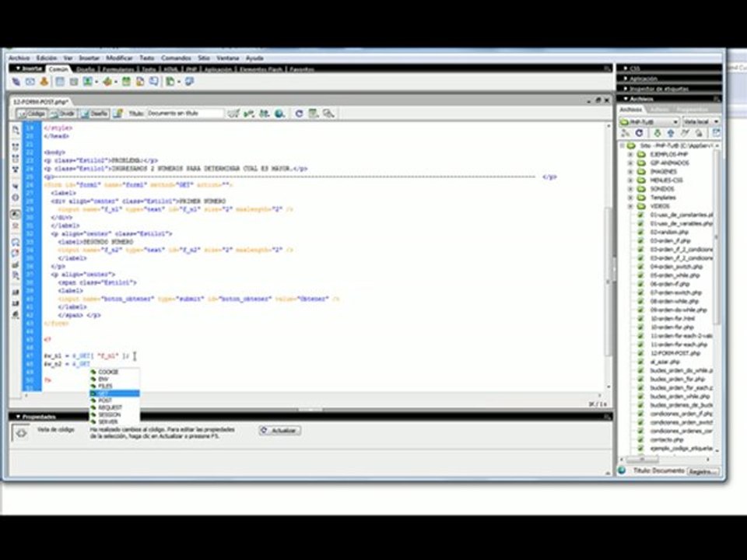Screen dimensions: 747x560
Task: Open the Archivo menu
Action: (19, 58)
